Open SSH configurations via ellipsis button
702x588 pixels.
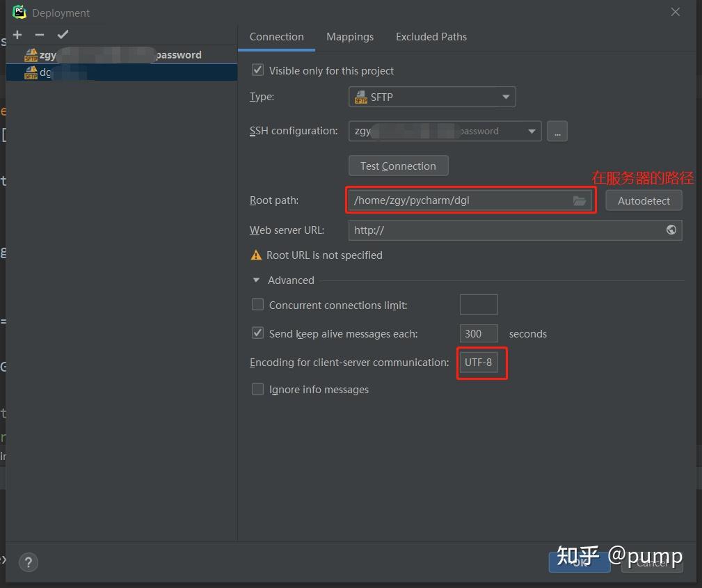pos(557,131)
